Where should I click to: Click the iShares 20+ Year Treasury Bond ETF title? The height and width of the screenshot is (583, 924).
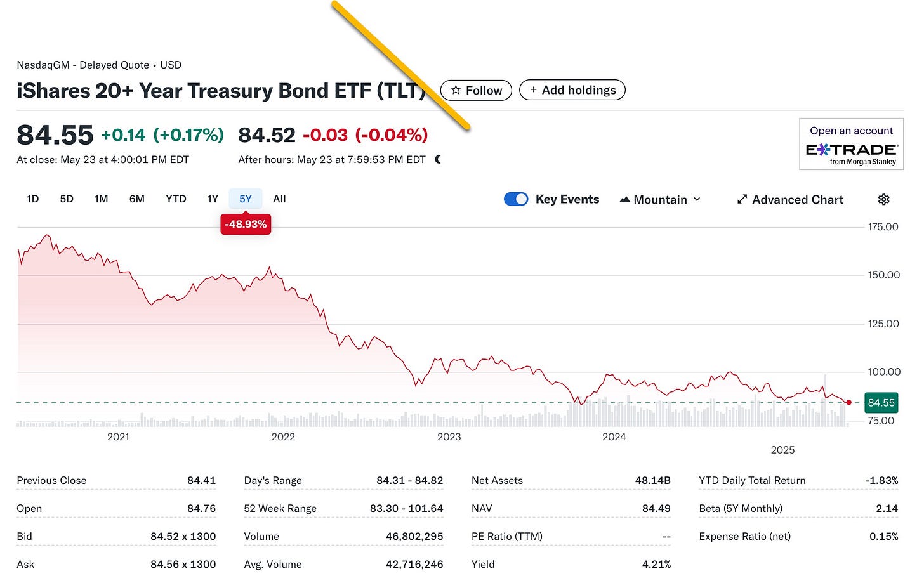221,91
